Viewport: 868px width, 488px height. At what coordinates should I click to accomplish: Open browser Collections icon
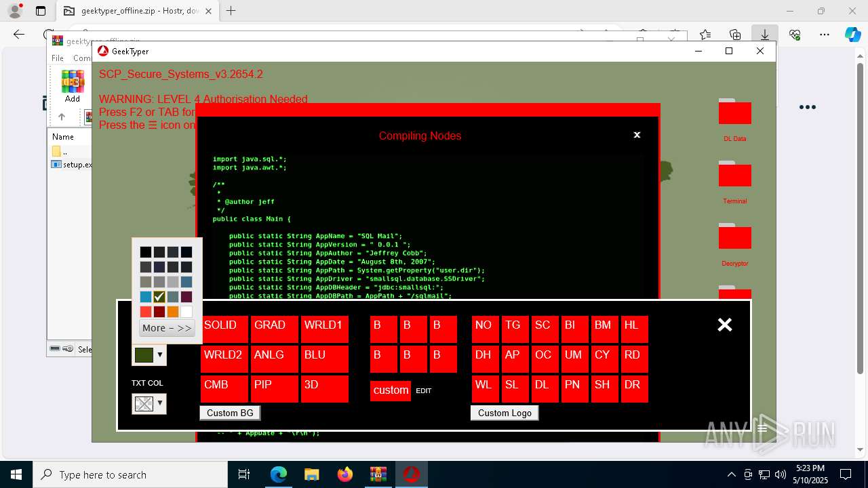[735, 35]
